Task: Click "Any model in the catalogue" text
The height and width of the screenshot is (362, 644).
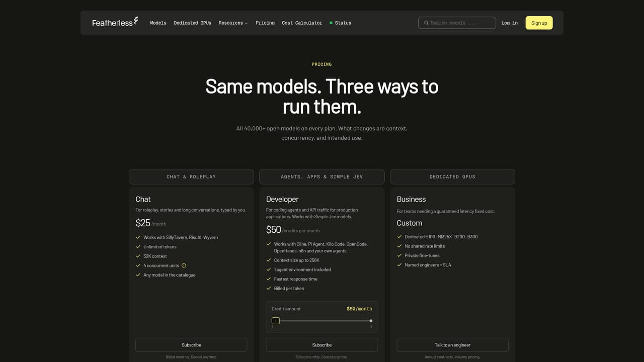Action: [170, 275]
